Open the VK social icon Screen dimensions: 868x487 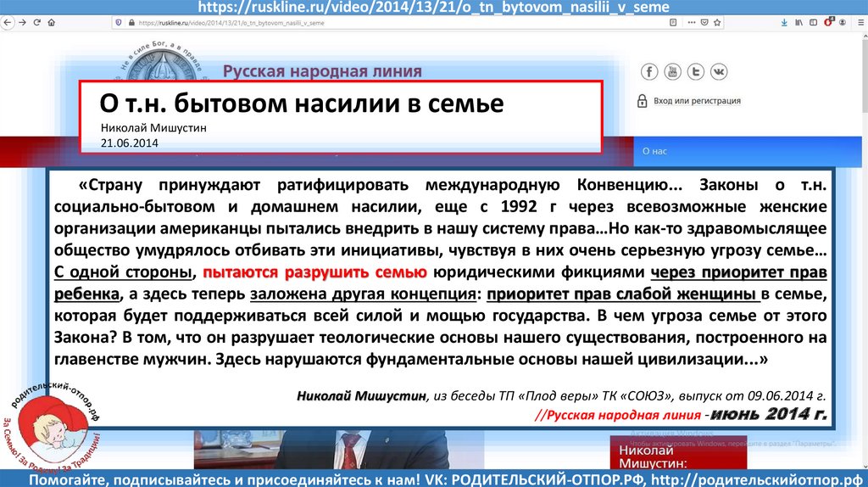pos(719,71)
